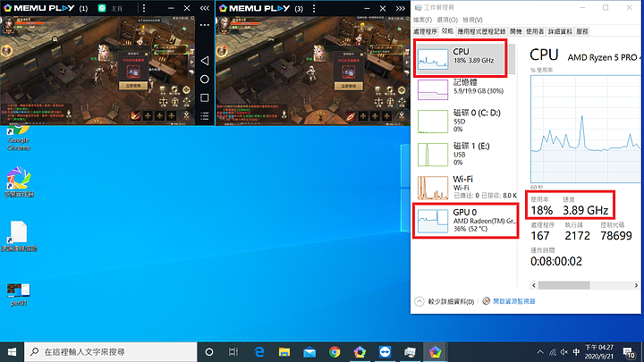
Task: Close the item popup in MEmu (1) game
Action: pyautogui.click(x=146, y=54)
